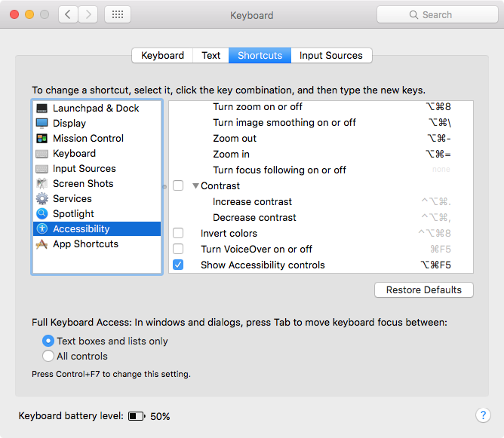Click the ⌥⌘\ image smoothing shortcut
This screenshot has width=504, height=438.
[x=440, y=122]
